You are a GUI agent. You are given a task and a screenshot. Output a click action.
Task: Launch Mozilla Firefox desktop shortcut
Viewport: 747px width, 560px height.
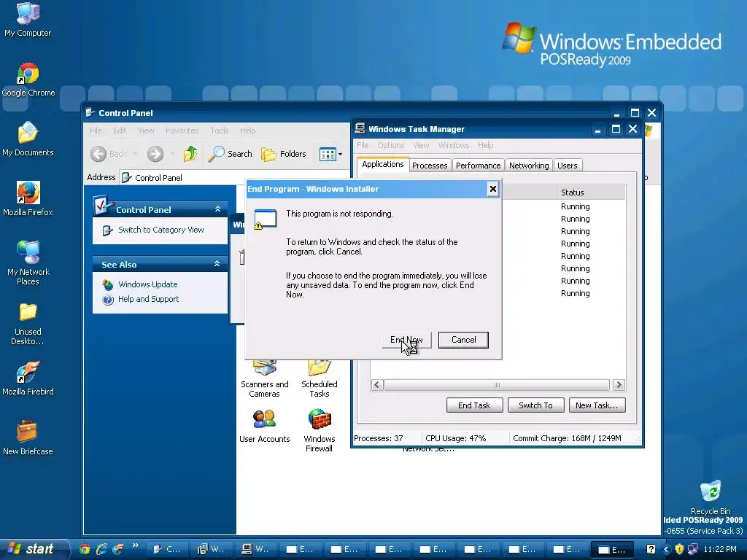pos(28,199)
